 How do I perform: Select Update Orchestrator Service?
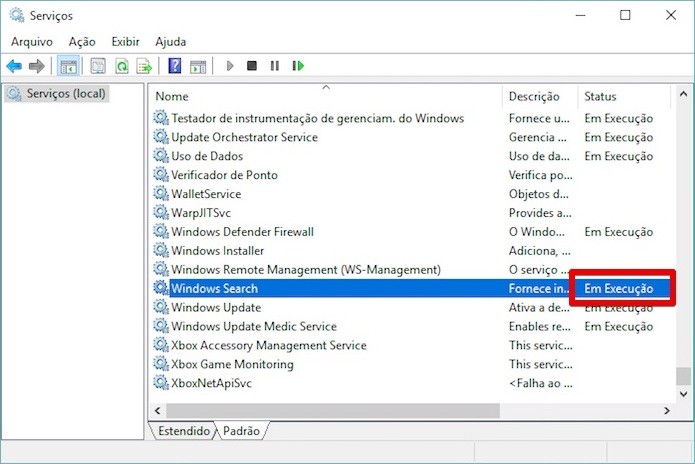(244, 137)
